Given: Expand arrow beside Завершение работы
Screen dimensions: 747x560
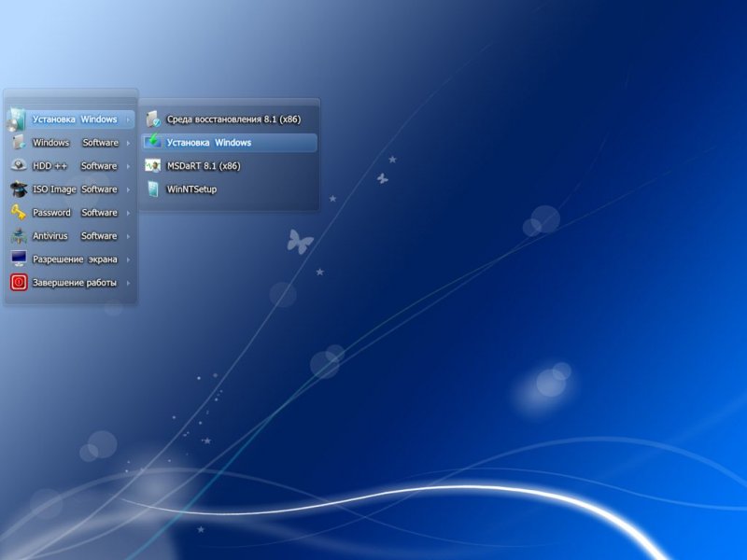Looking at the screenshot, I should pos(128,283).
